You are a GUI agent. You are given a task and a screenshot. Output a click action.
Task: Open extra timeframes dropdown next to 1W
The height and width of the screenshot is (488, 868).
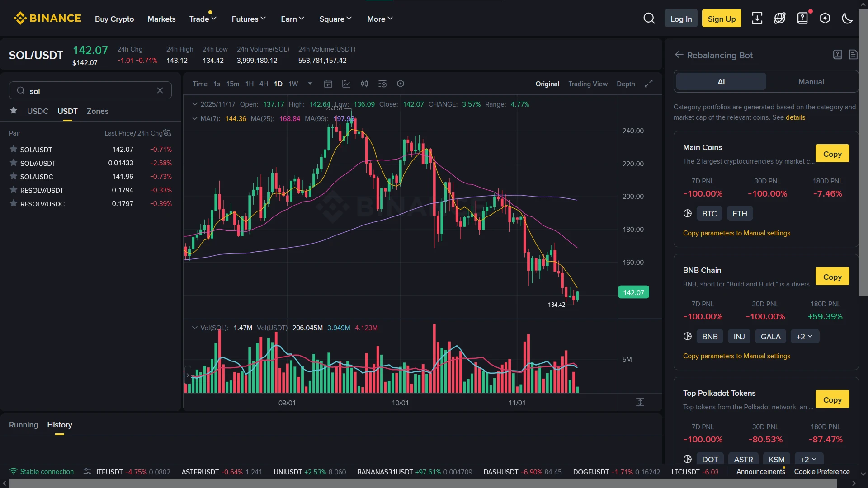point(310,84)
